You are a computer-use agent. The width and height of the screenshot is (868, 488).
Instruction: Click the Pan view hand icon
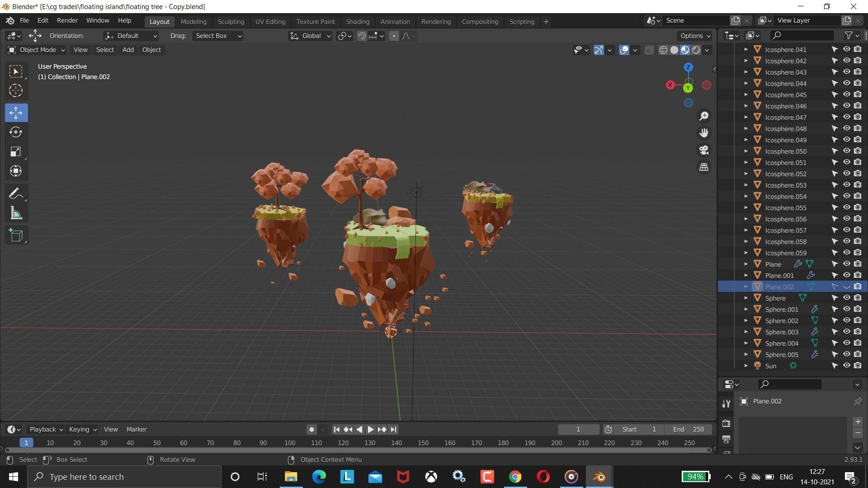pyautogui.click(x=704, y=133)
